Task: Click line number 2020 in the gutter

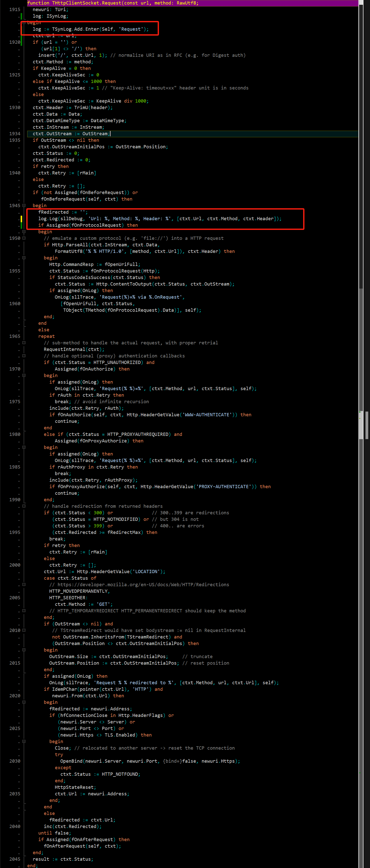Action: click(15, 696)
